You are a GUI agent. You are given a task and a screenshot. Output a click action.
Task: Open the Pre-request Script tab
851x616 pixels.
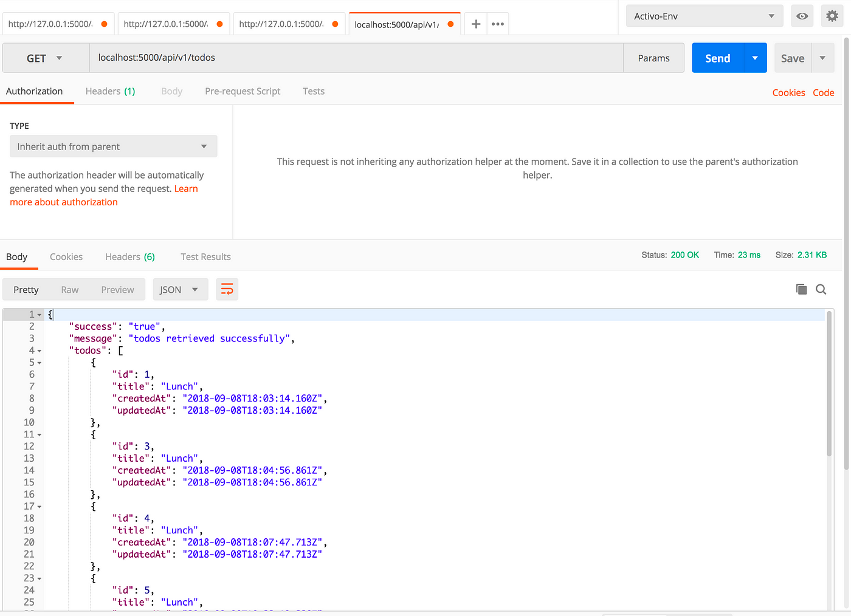pos(243,91)
